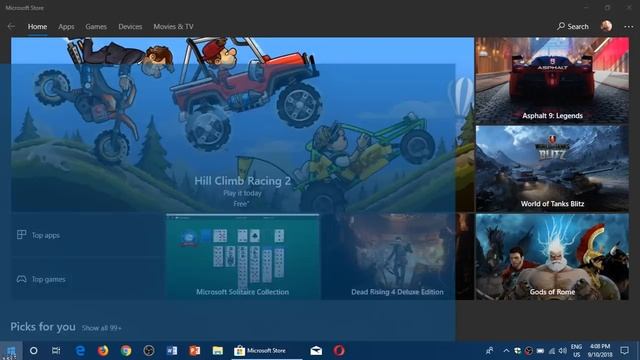Open Dead Rising 4 Deluxe Edition tile
The height and width of the screenshot is (360, 640).
point(397,257)
